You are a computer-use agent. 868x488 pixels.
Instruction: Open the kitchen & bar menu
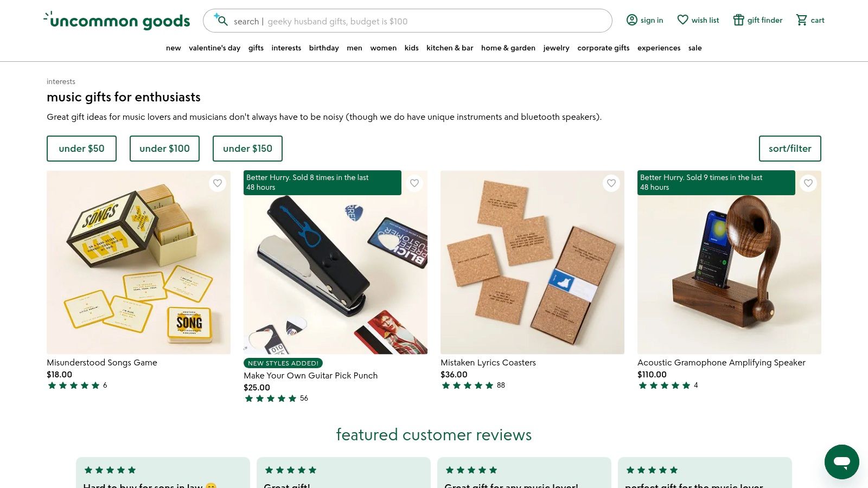450,48
